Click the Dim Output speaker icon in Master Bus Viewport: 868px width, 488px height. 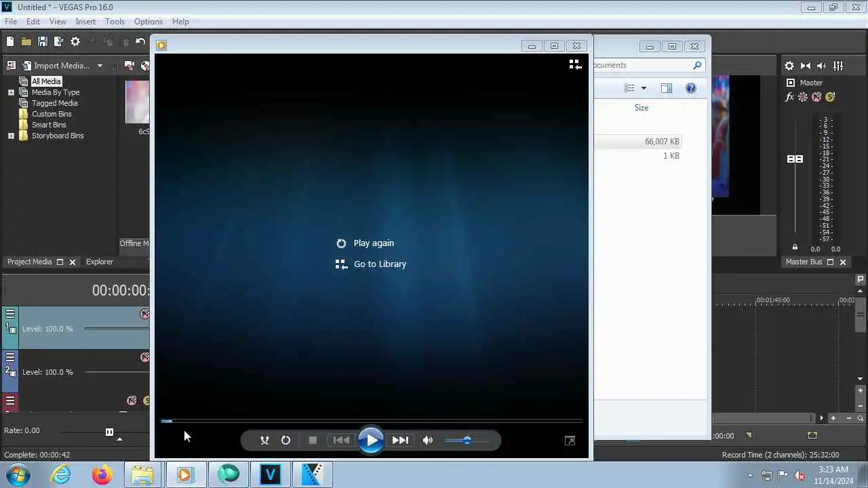822,66
